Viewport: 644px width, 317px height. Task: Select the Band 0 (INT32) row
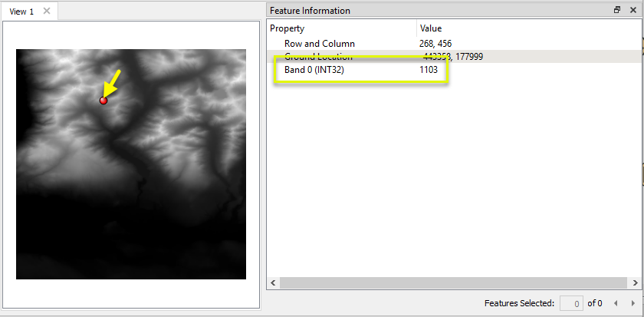pos(454,70)
